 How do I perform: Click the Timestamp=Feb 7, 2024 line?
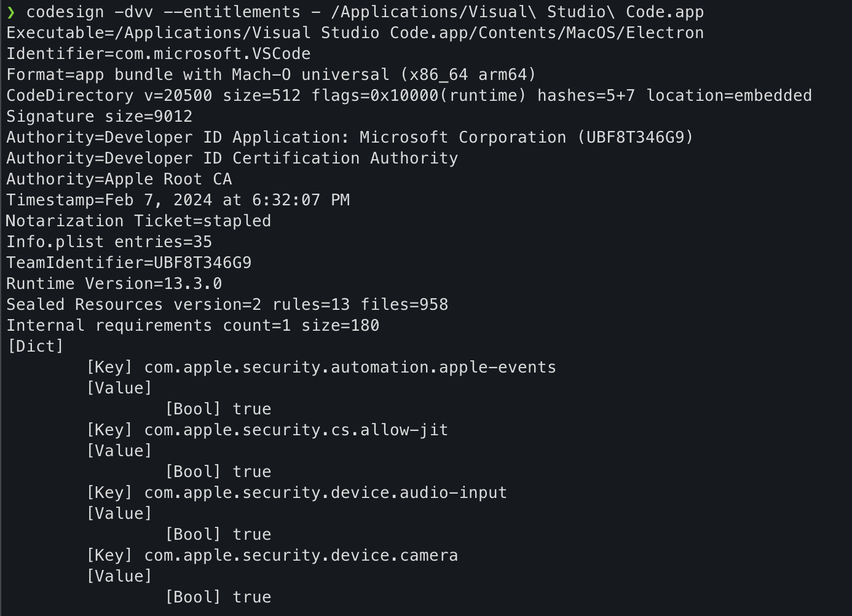[x=178, y=200]
